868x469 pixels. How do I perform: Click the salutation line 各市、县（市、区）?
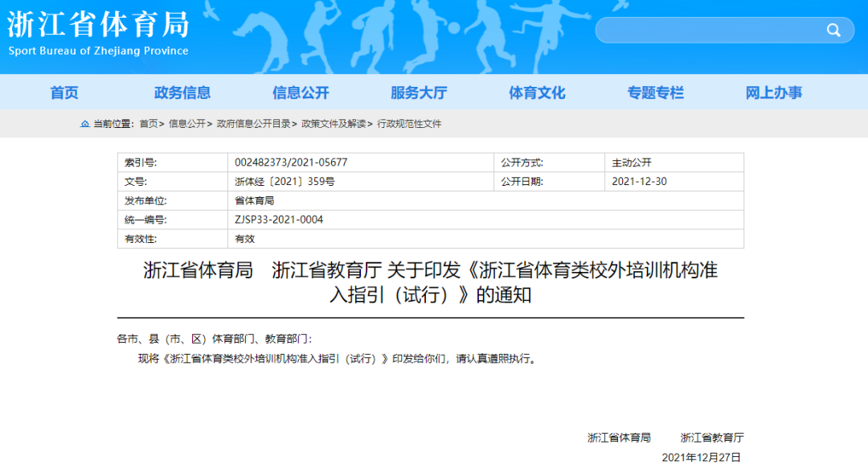tap(215, 339)
